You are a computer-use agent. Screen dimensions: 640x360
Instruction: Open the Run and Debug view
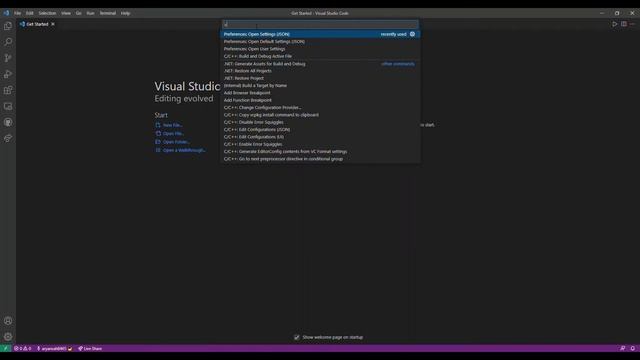[8, 74]
